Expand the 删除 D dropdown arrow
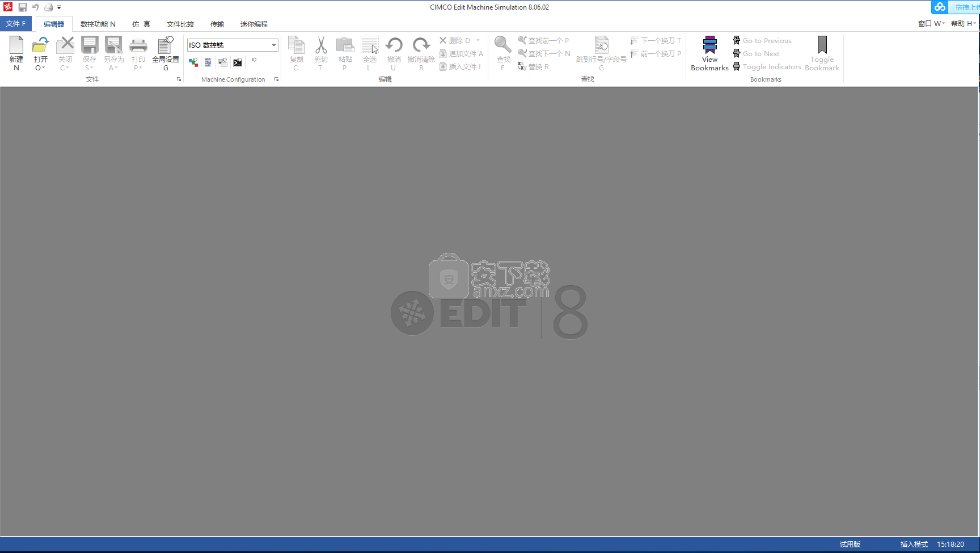 coord(478,40)
